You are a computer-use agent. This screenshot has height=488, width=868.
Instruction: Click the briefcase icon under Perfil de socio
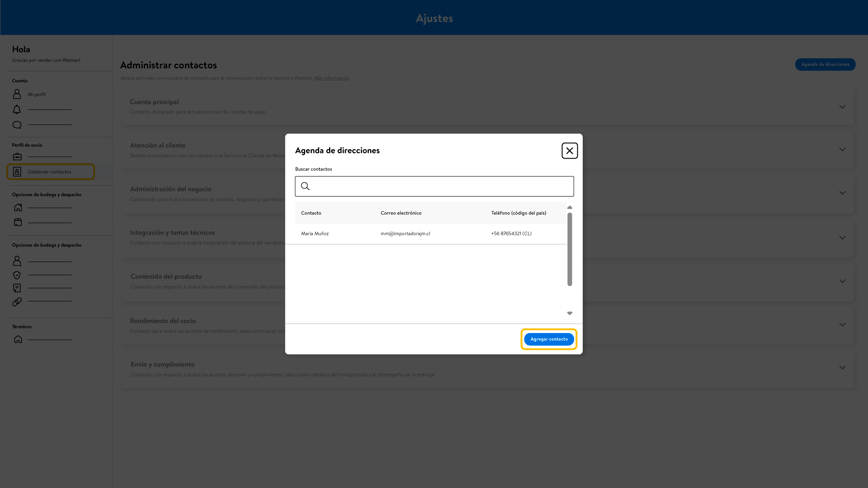17,157
